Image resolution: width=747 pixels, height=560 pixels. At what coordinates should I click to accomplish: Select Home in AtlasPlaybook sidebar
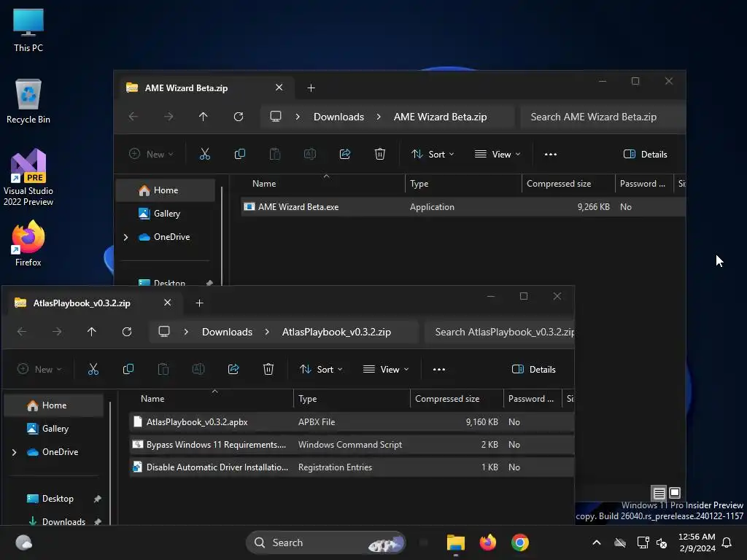(x=54, y=405)
